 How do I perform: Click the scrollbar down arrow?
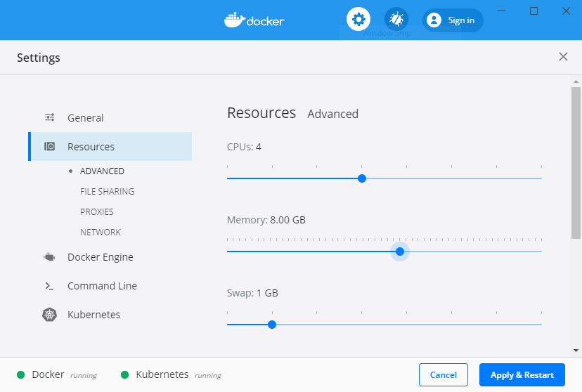click(x=576, y=350)
